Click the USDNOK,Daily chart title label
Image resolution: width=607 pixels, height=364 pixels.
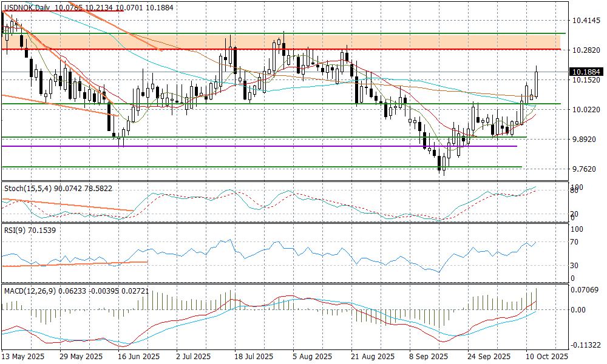point(27,7)
